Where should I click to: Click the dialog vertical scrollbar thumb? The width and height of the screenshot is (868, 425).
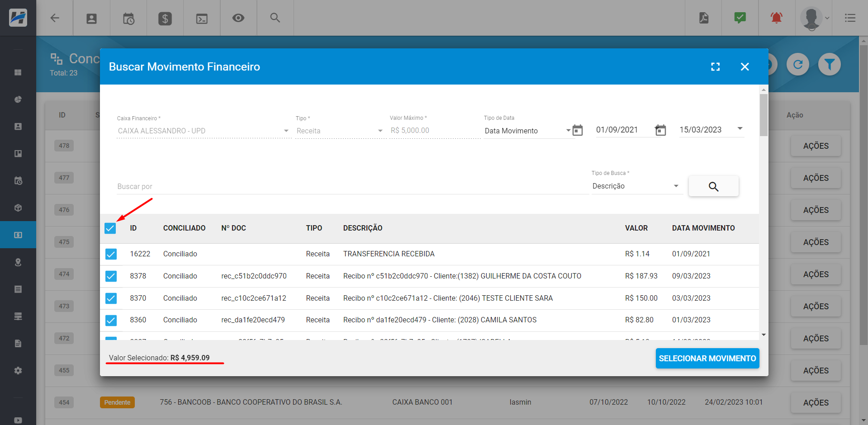click(x=764, y=115)
